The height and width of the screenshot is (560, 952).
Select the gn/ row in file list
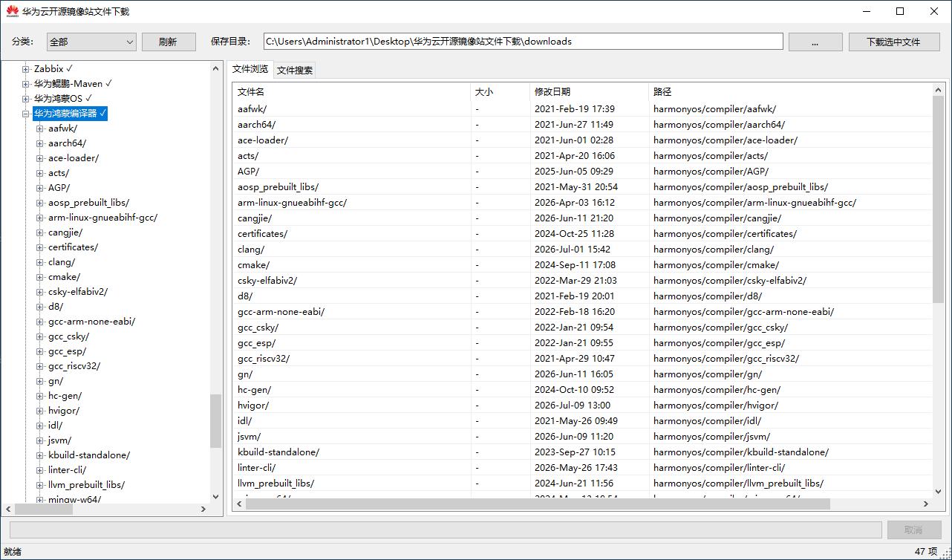pyautogui.click(x=582, y=374)
